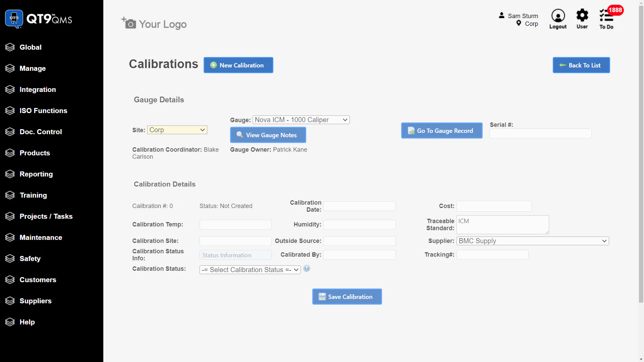644x362 pixels.
Task: Click the New Calibration button
Action: pyautogui.click(x=238, y=65)
